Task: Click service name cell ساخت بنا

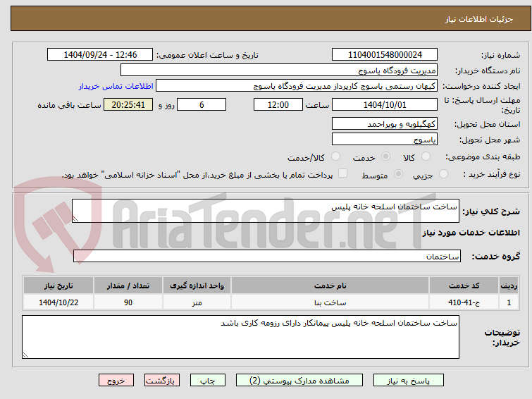Action: coord(330,302)
